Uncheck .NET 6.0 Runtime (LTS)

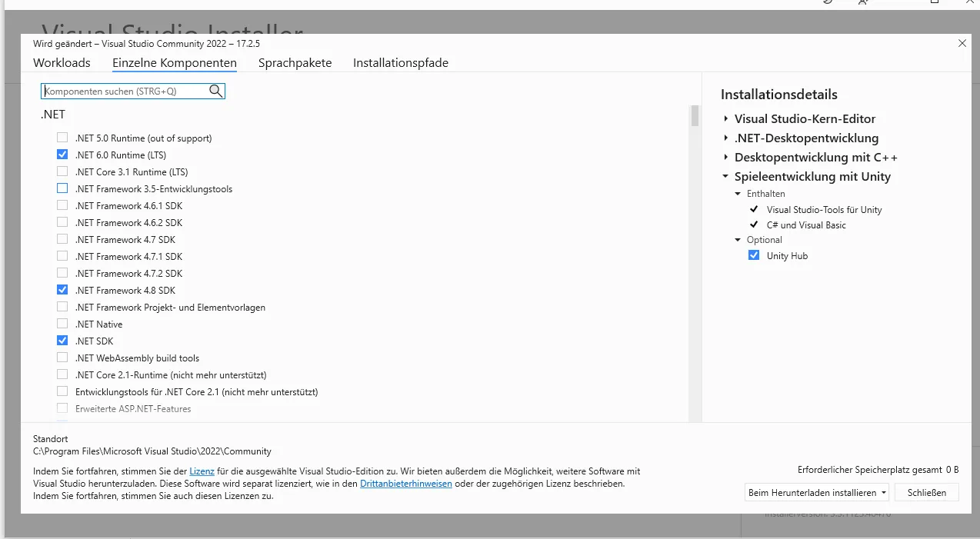point(62,155)
